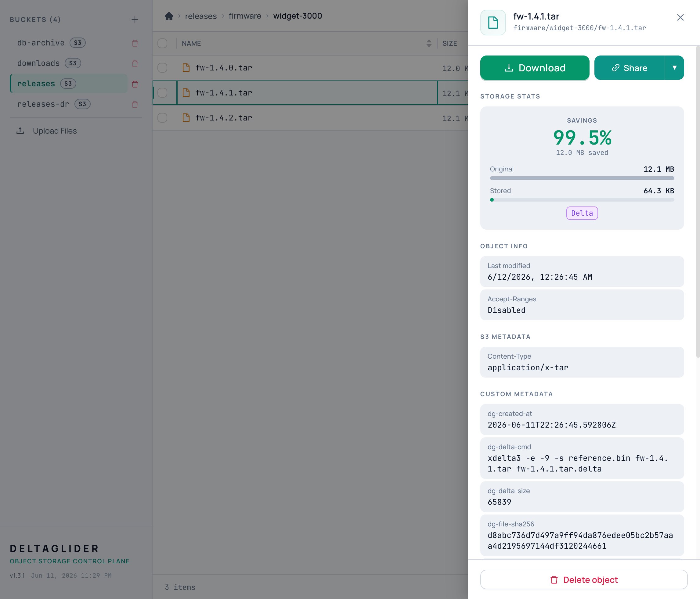Viewport: 700px width, 599px height.
Task: Click Delete object button
Action: [x=583, y=579]
